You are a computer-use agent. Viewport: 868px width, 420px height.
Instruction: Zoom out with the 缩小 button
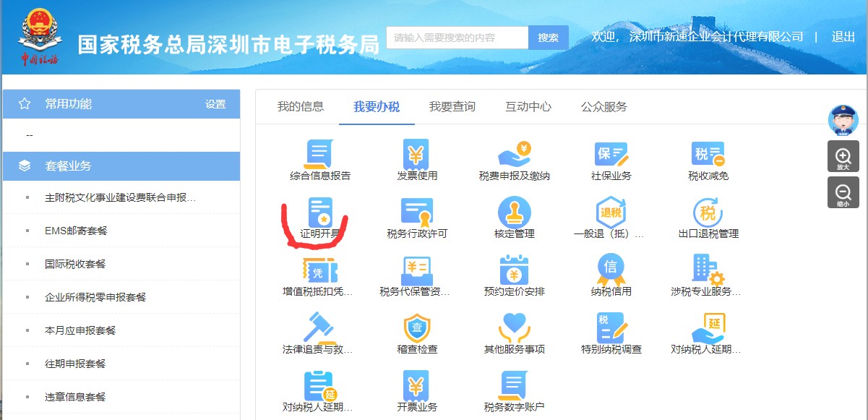[x=843, y=193]
